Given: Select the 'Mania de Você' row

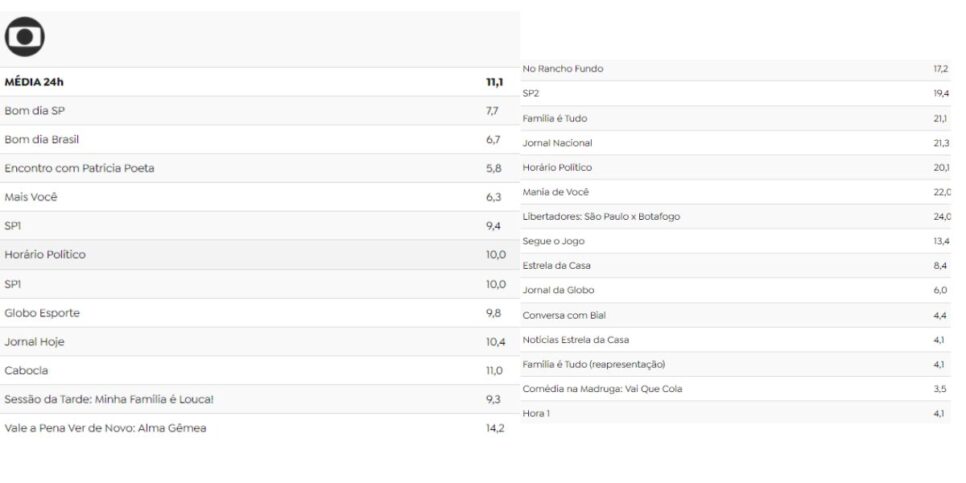Looking at the screenshot, I should pos(736,192).
